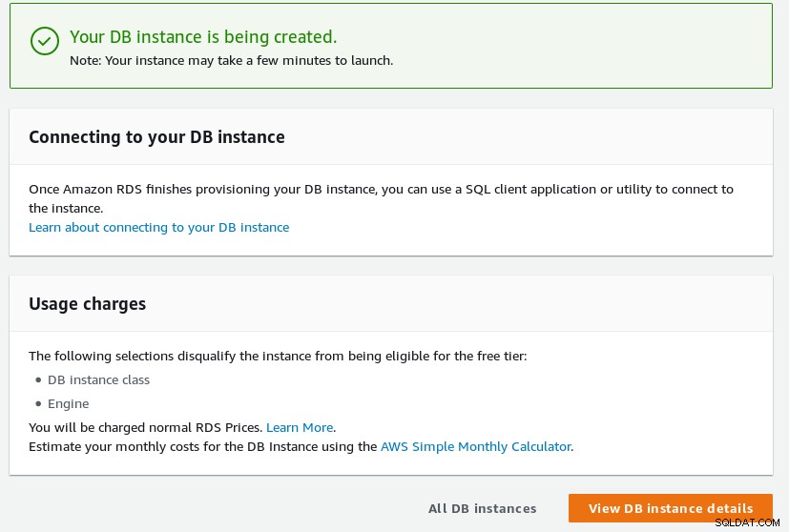Click the bullet beside 'DB instance class'
This screenshot has height=532, width=789.
pos(38,380)
